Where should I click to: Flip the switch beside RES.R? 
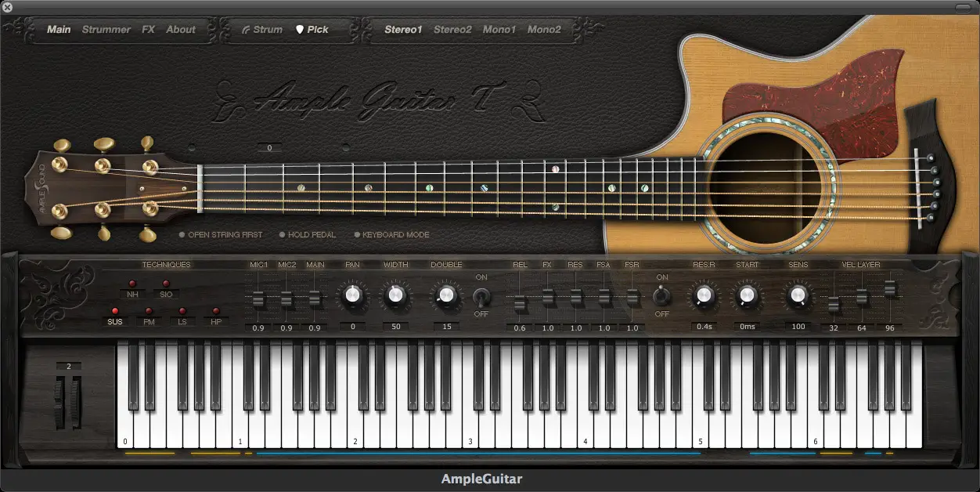point(662,296)
